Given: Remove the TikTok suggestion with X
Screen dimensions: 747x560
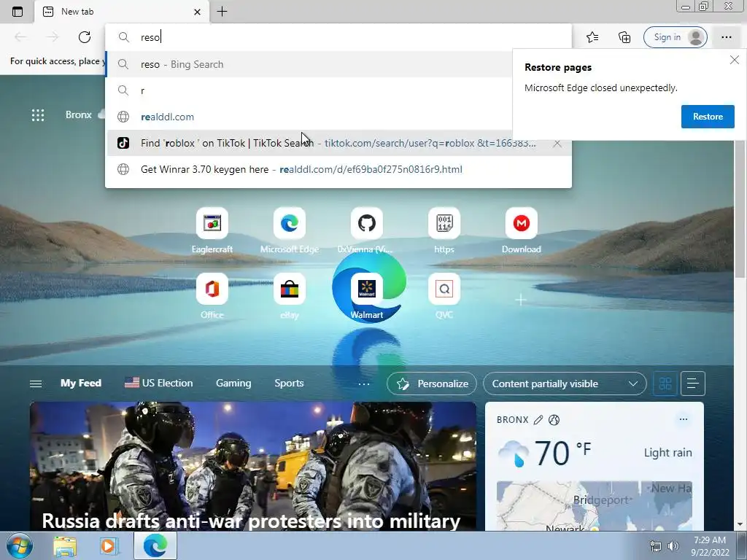Looking at the screenshot, I should (557, 144).
